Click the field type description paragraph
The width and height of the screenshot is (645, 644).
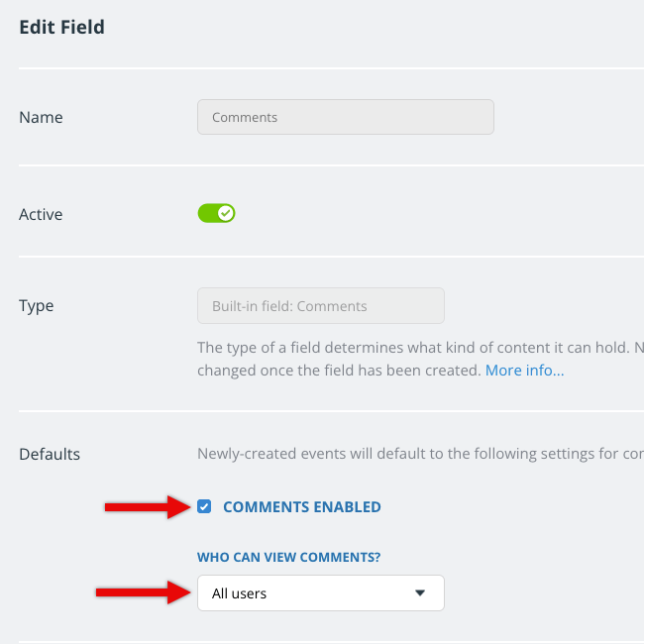[x=420, y=359]
